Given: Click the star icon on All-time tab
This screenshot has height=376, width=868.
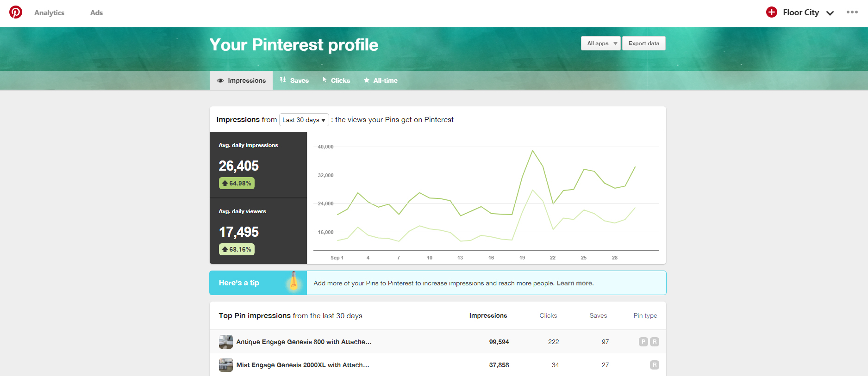Looking at the screenshot, I should pos(367,80).
